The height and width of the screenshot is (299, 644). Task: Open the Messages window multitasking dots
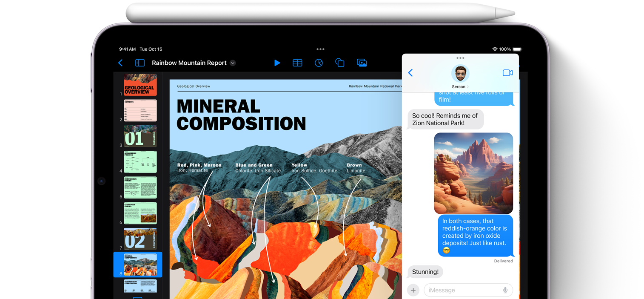460,58
